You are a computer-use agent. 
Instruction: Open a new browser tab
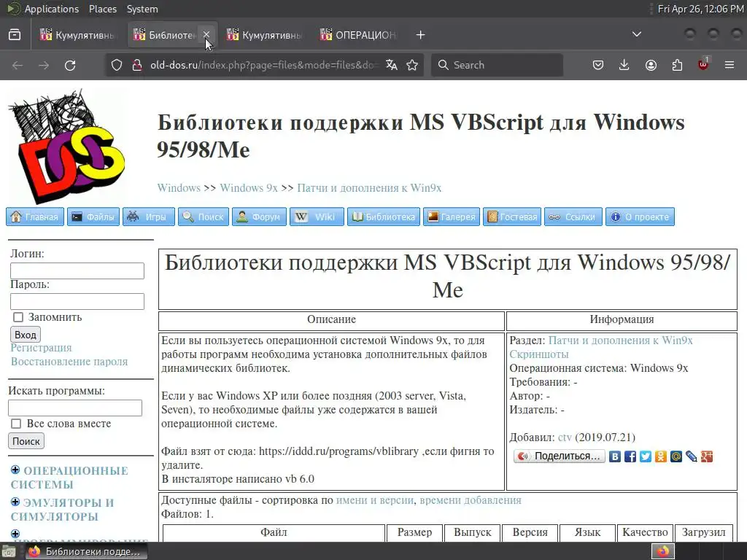420,35
